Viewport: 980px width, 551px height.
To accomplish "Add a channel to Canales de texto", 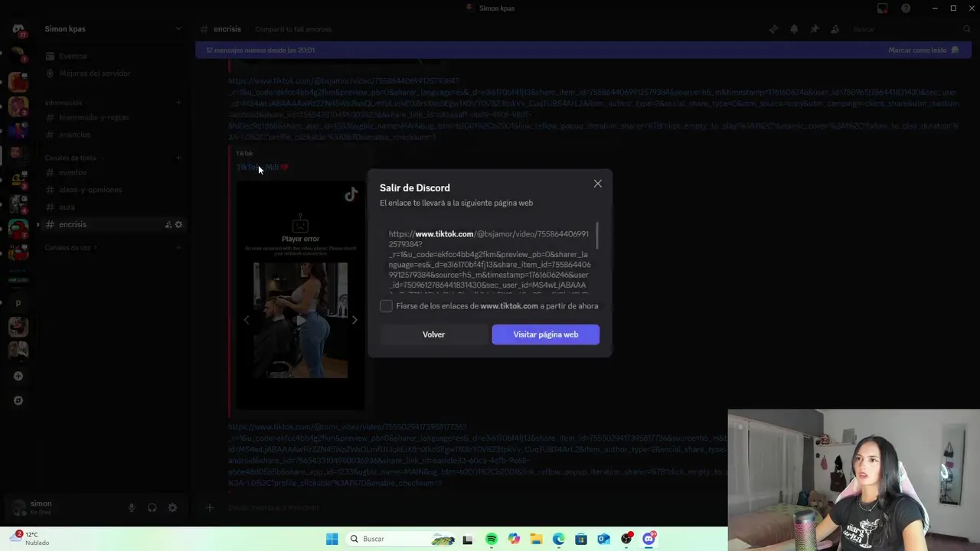I will [x=178, y=158].
